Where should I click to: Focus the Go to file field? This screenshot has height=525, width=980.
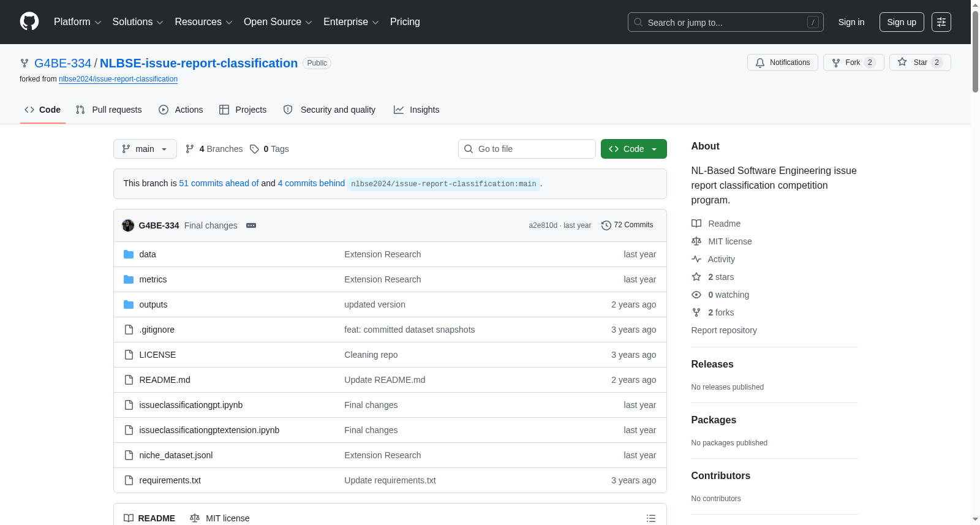(x=527, y=149)
